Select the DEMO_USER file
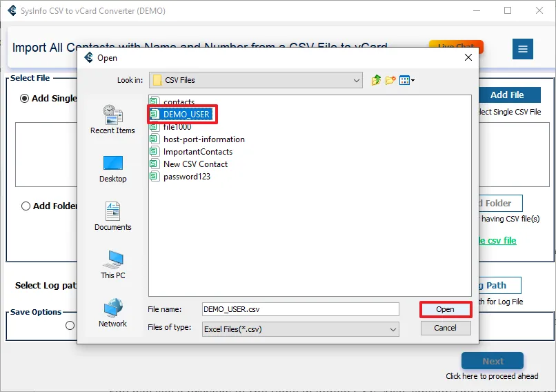 [181, 115]
